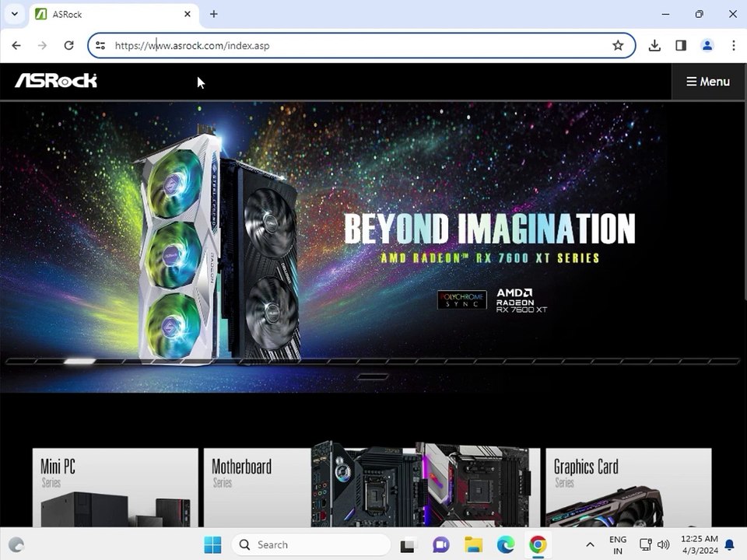Show hidden system tray icons

[590, 544]
